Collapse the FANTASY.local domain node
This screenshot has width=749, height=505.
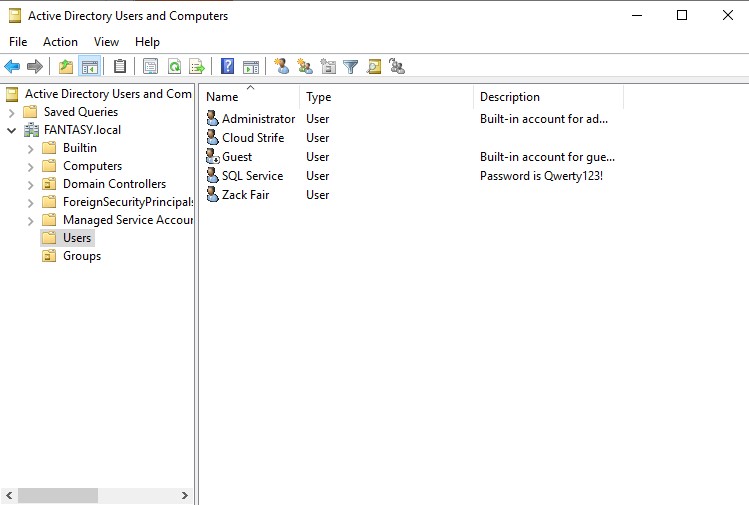coord(12,130)
